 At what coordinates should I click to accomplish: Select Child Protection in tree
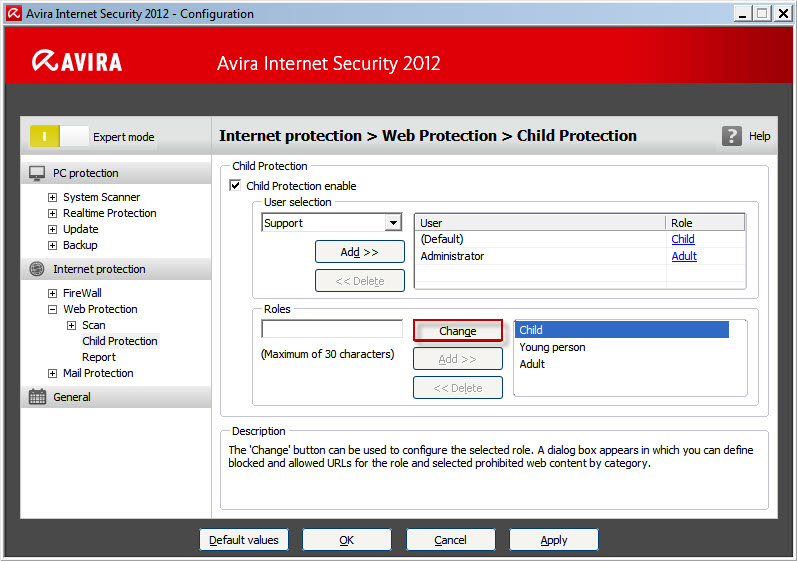[120, 341]
